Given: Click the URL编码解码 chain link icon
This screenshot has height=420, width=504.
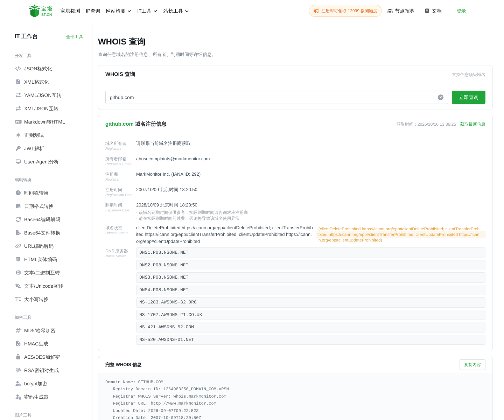Looking at the screenshot, I should (x=18, y=246).
